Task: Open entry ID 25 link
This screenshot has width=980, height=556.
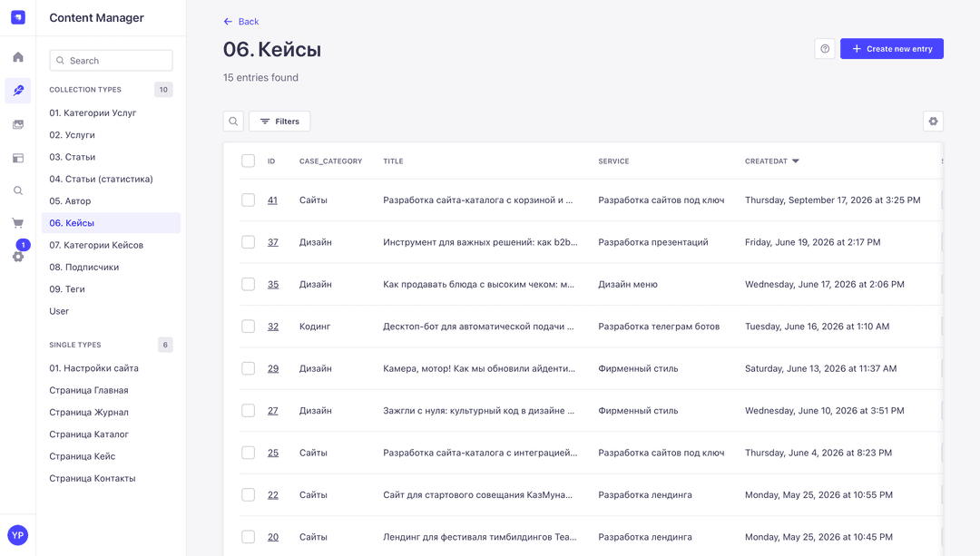Action: point(273,453)
